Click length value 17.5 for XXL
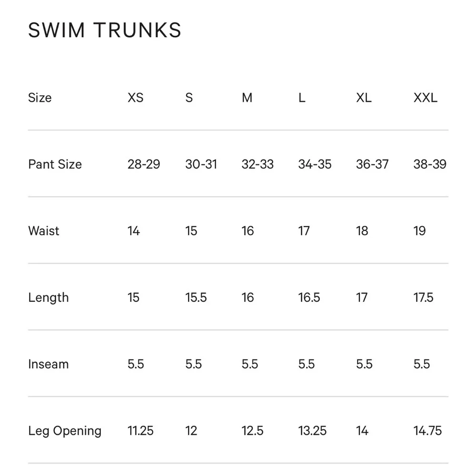The image size is (476, 476). (x=423, y=297)
